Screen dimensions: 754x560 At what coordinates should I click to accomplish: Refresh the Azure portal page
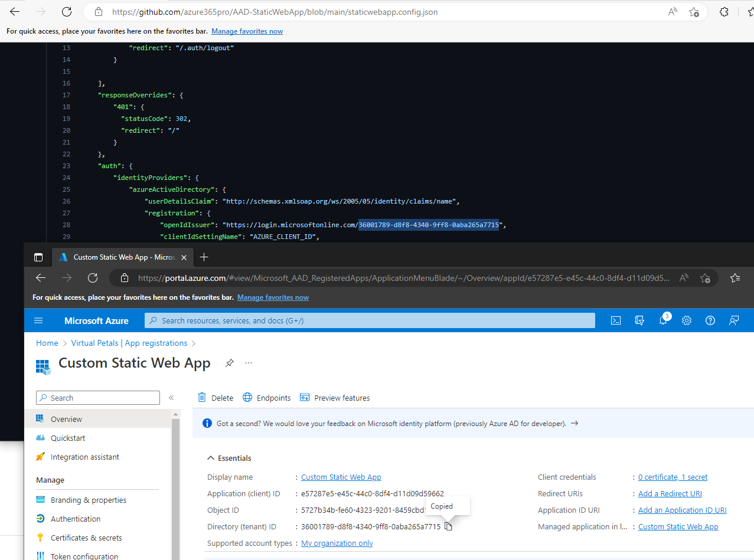point(93,278)
